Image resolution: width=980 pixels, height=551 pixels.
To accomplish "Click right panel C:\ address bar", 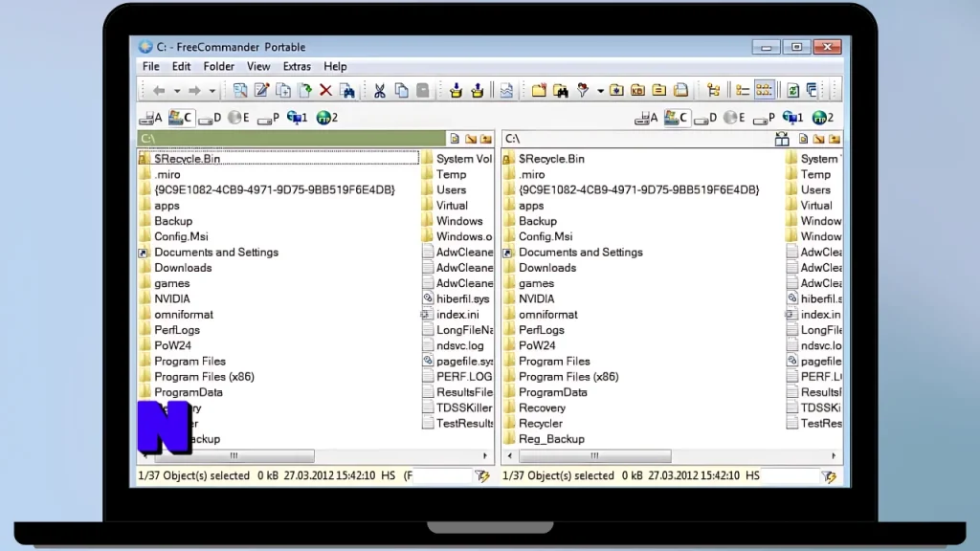I will click(636, 138).
